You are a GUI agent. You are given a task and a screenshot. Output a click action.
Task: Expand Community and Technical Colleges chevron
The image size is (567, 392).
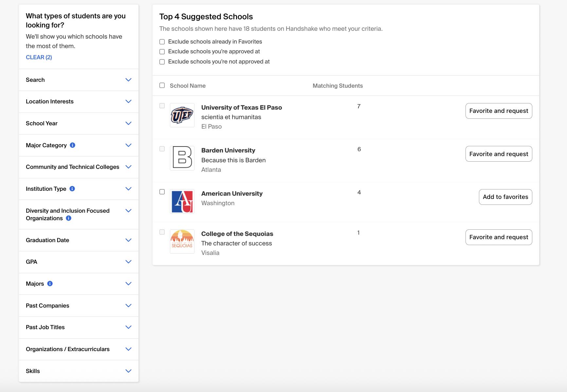128,167
